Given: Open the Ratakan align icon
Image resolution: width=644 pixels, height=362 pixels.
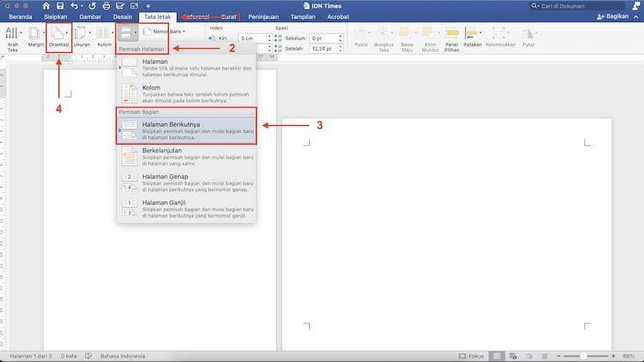Looking at the screenshot, I should pyautogui.click(x=471, y=33).
